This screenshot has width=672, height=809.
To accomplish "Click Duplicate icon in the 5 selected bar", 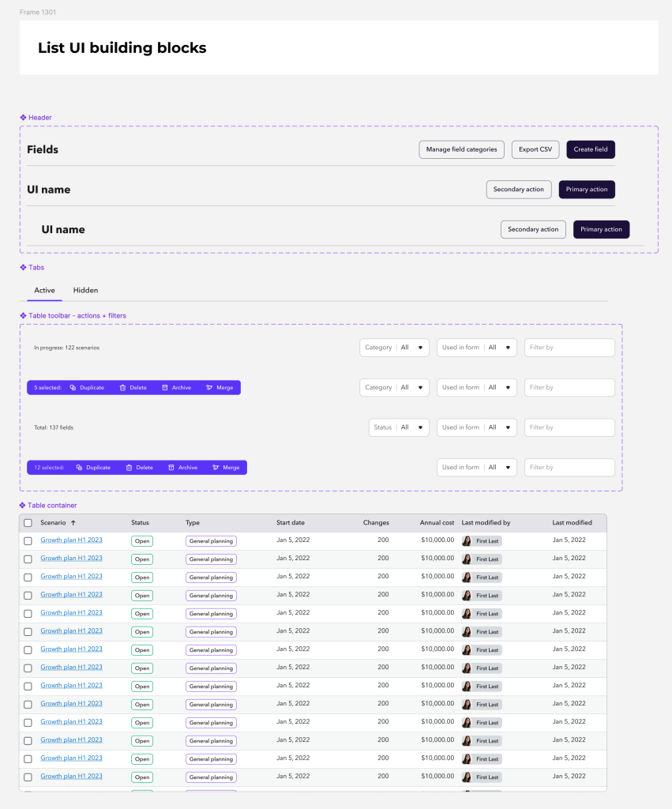I will [x=73, y=388].
